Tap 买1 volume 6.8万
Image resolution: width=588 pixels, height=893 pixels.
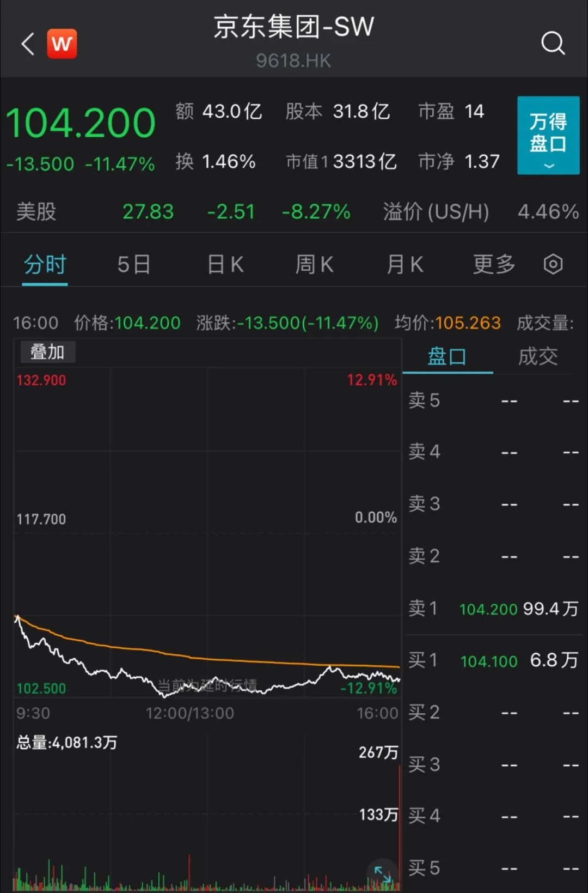tap(554, 660)
